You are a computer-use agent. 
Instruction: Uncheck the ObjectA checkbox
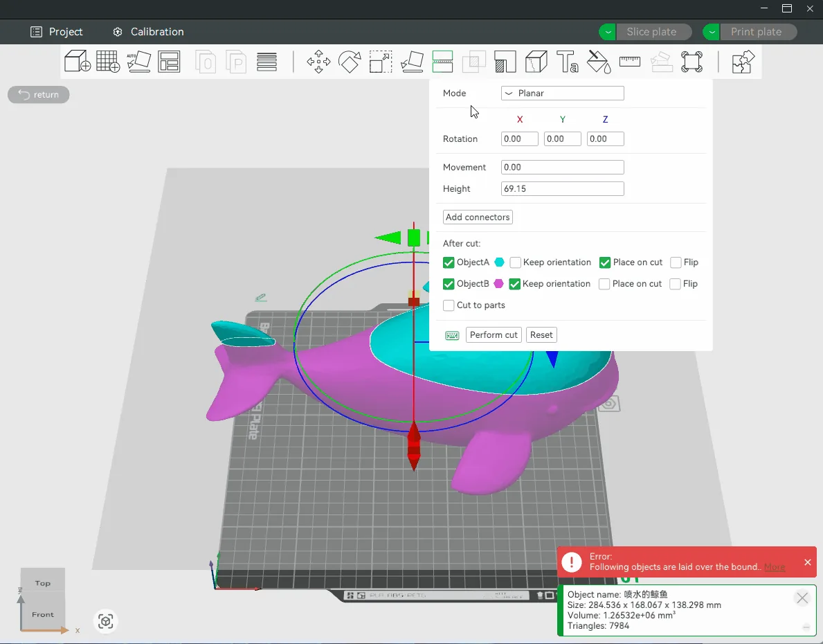(449, 262)
